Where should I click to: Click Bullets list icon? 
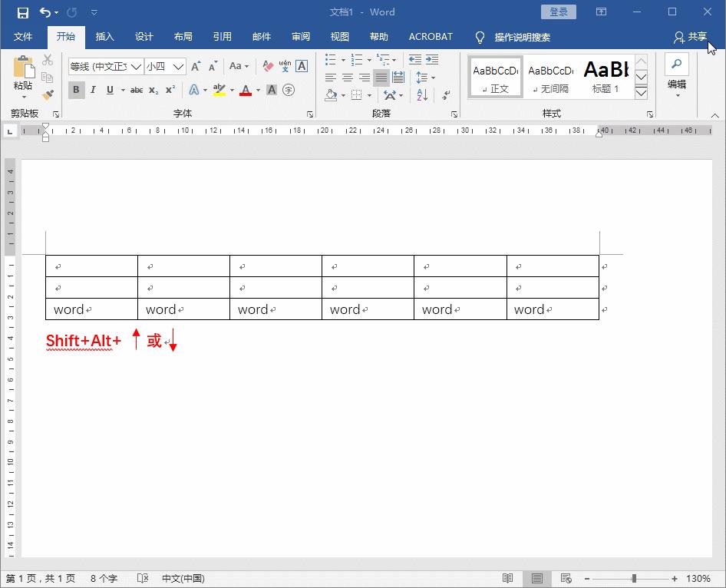coord(331,59)
